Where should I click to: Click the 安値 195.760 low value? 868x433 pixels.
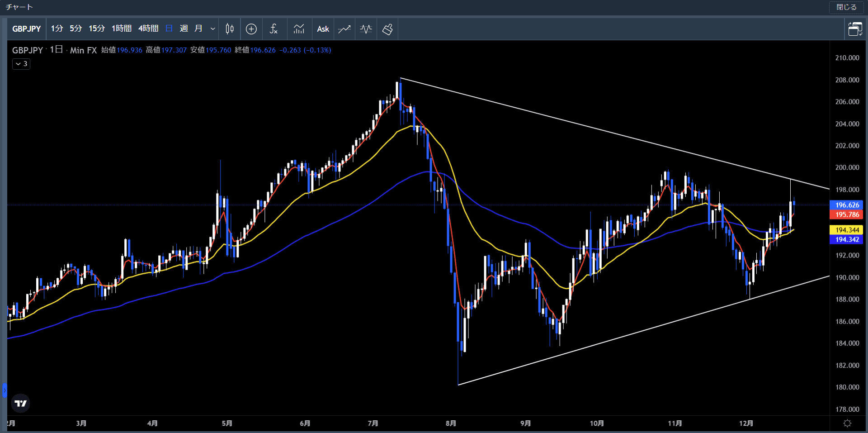coord(211,50)
